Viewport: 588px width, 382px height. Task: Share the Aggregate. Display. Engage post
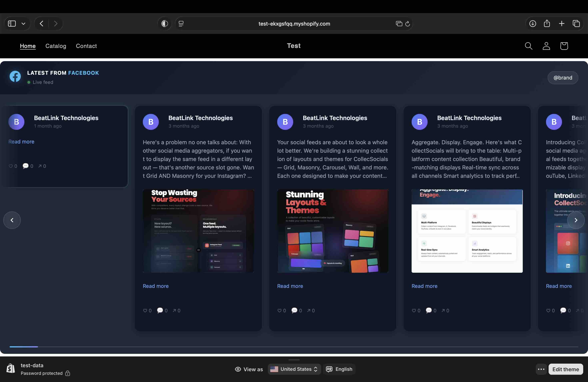pos(443,310)
